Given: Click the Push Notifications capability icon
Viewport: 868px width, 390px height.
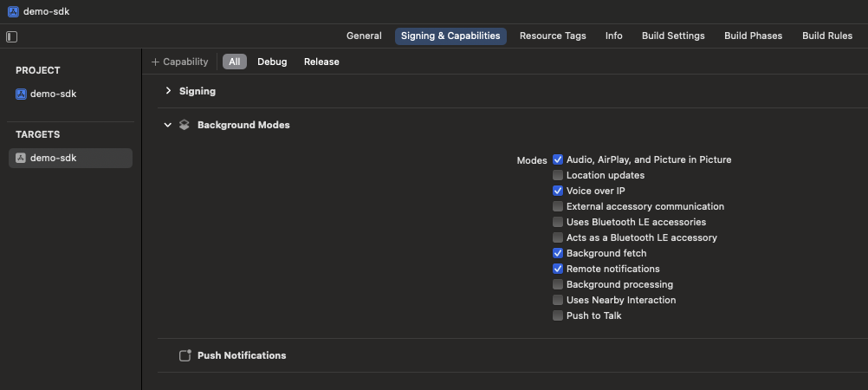Looking at the screenshot, I should tap(185, 355).
